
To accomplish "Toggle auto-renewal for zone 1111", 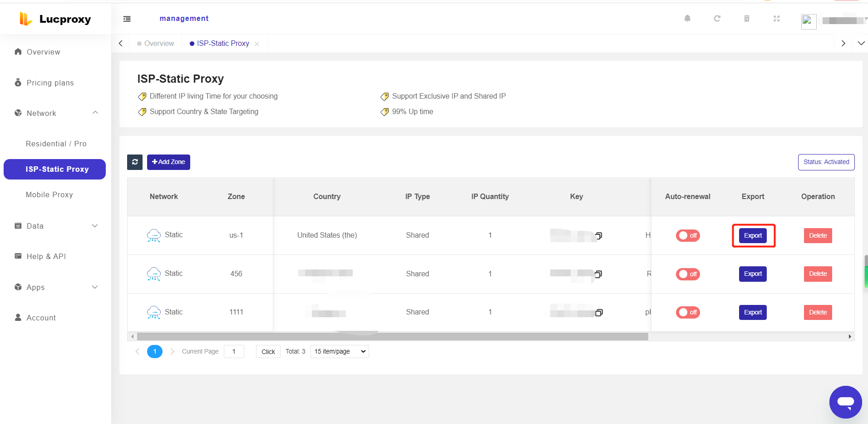I will point(688,312).
